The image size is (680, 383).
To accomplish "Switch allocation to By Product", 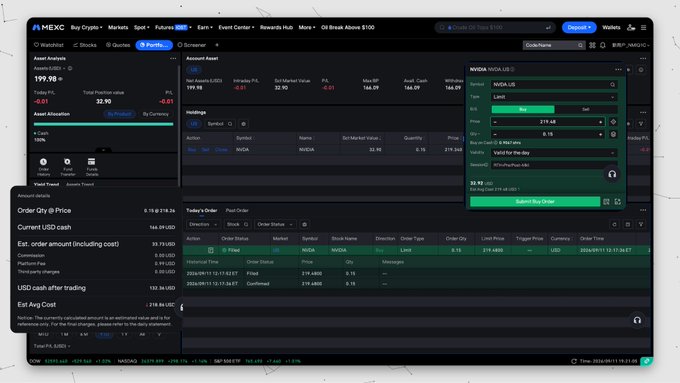I will pyautogui.click(x=119, y=114).
